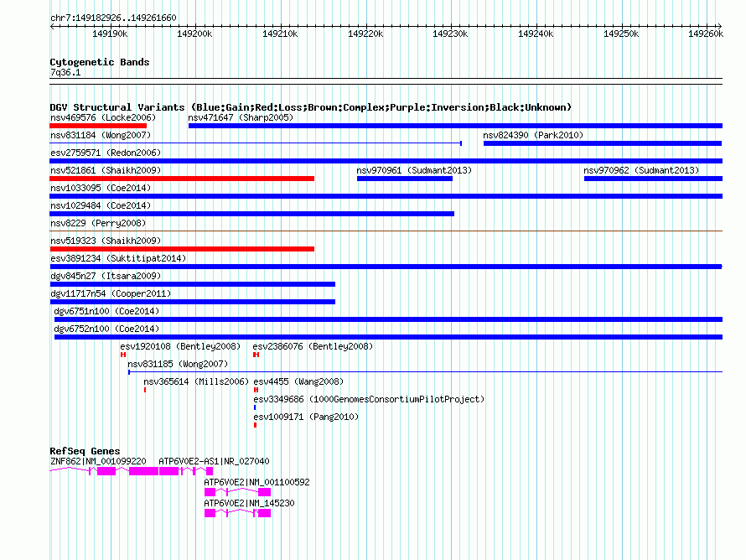Screen dimensions: 746x560
Task: Click the 149190k ruler tick label
Action: pos(110,34)
